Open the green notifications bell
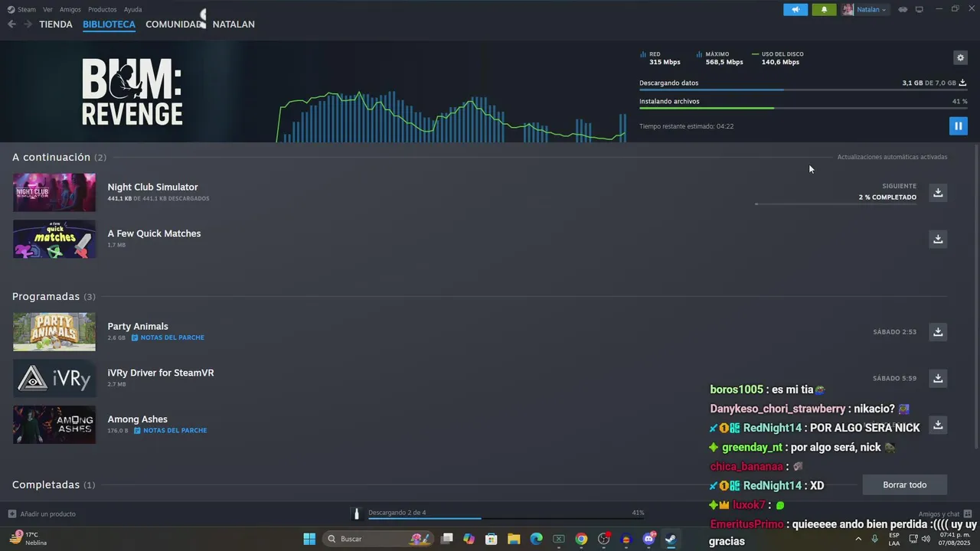This screenshot has height=551, width=980. (x=824, y=9)
